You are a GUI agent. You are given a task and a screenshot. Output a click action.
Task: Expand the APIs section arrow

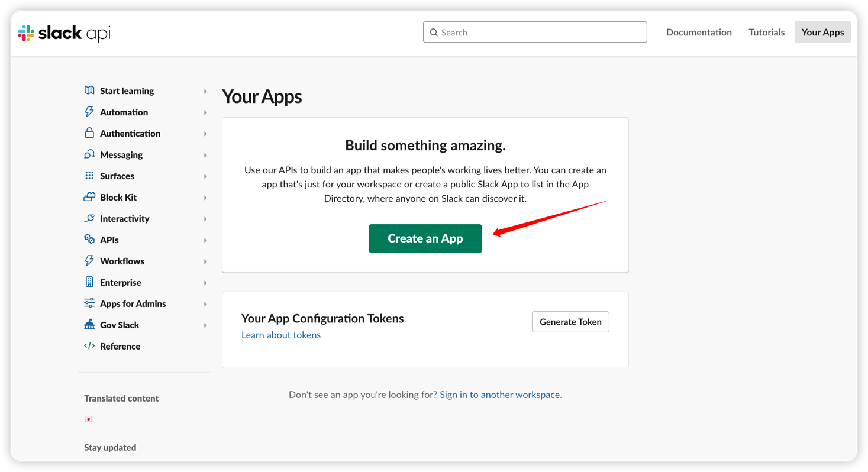click(x=205, y=240)
